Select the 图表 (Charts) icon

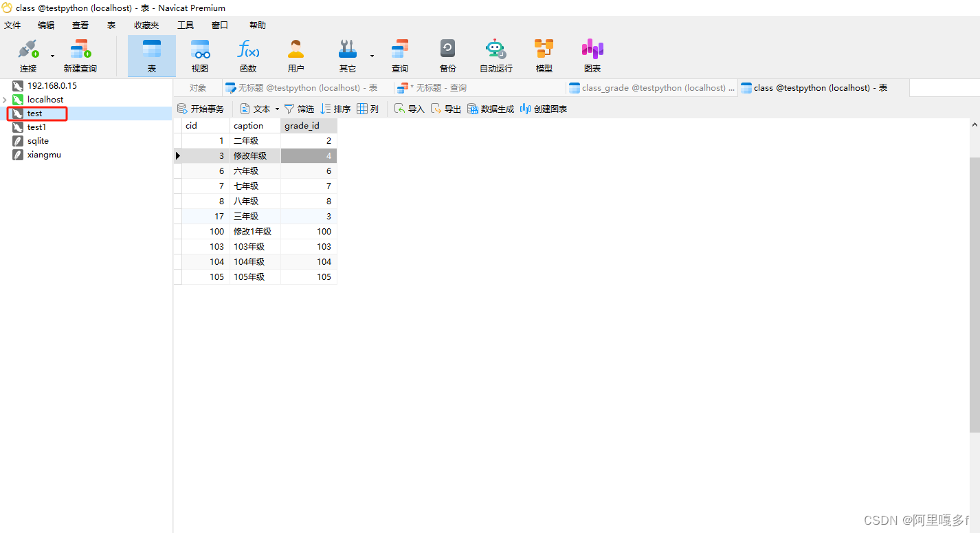[x=592, y=55]
